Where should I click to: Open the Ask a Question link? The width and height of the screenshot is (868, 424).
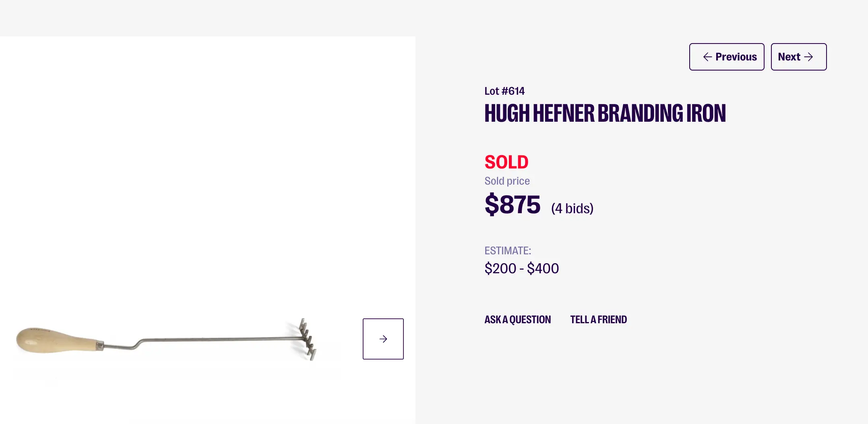[517, 320]
